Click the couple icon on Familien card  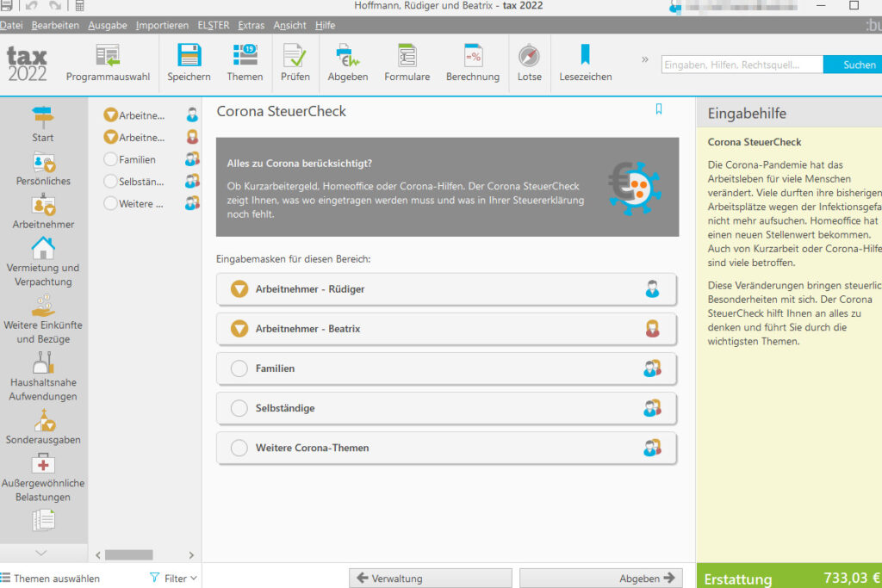click(x=653, y=368)
